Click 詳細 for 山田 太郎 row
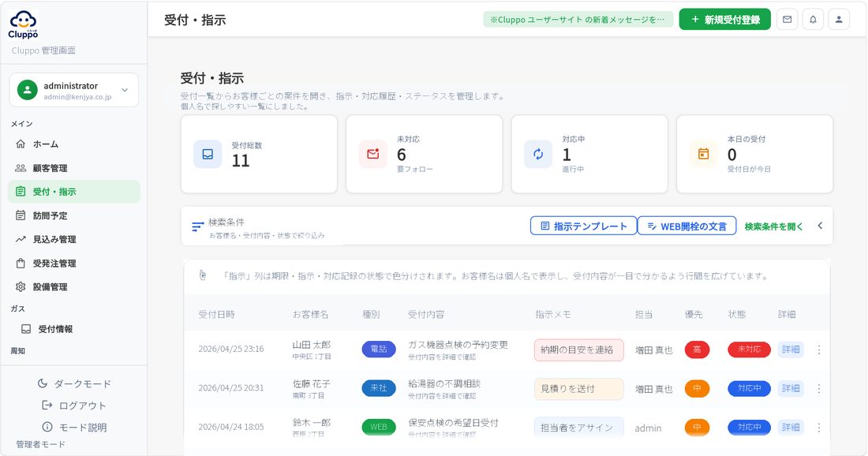Screen dimensions: 868x456 (x=791, y=349)
